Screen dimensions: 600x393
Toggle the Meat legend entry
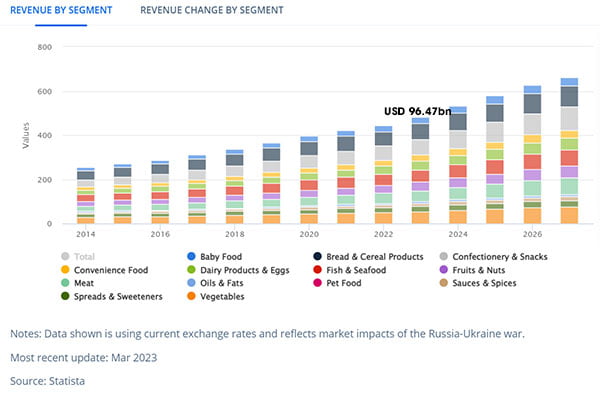tap(77, 283)
